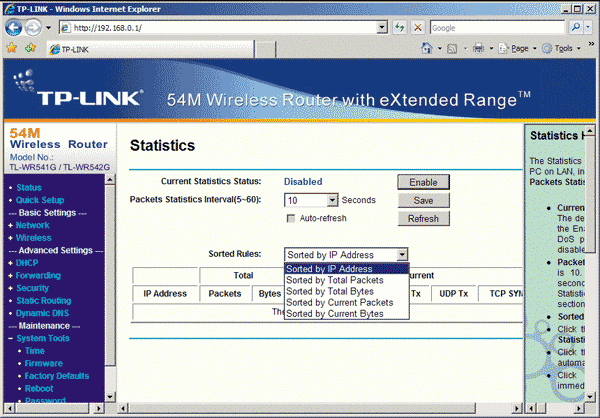
Task: Choose Sorted by Total Bytes option
Action: (347, 291)
